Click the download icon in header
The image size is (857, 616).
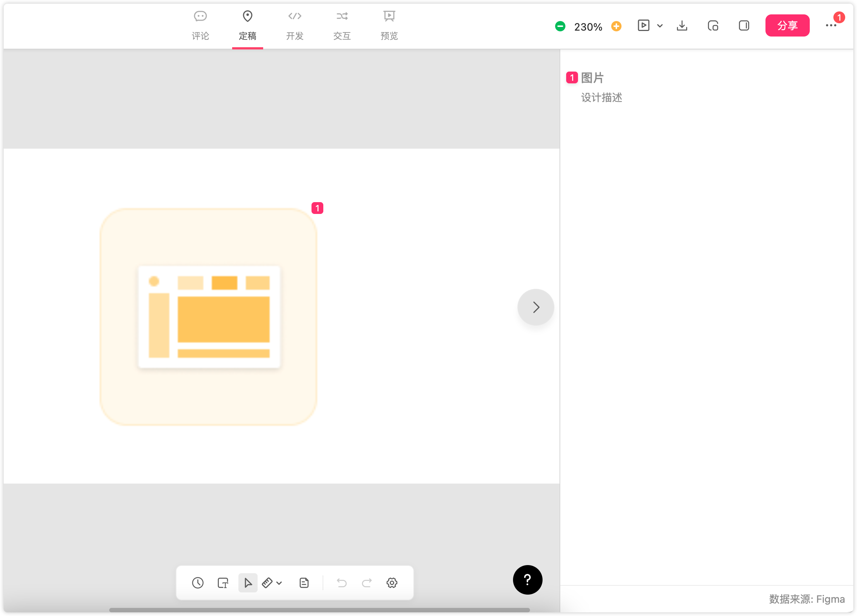pyautogui.click(x=682, y=26)
